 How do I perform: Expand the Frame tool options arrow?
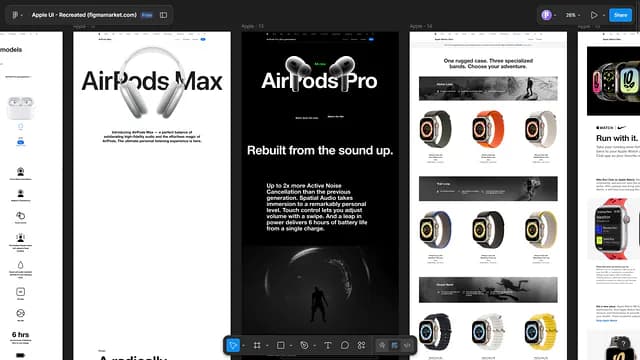click(x=267, y=346)
